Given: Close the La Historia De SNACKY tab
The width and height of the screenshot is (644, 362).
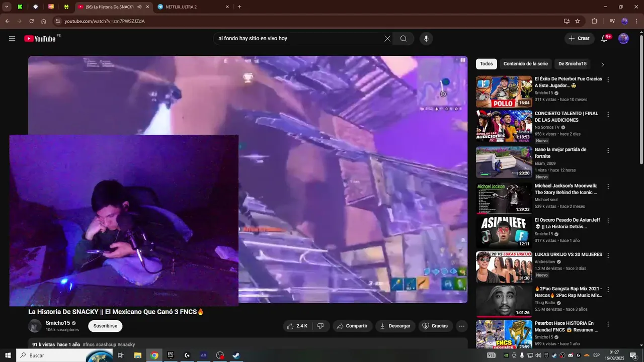Looking at the screenshot, I should pos(147,7).
